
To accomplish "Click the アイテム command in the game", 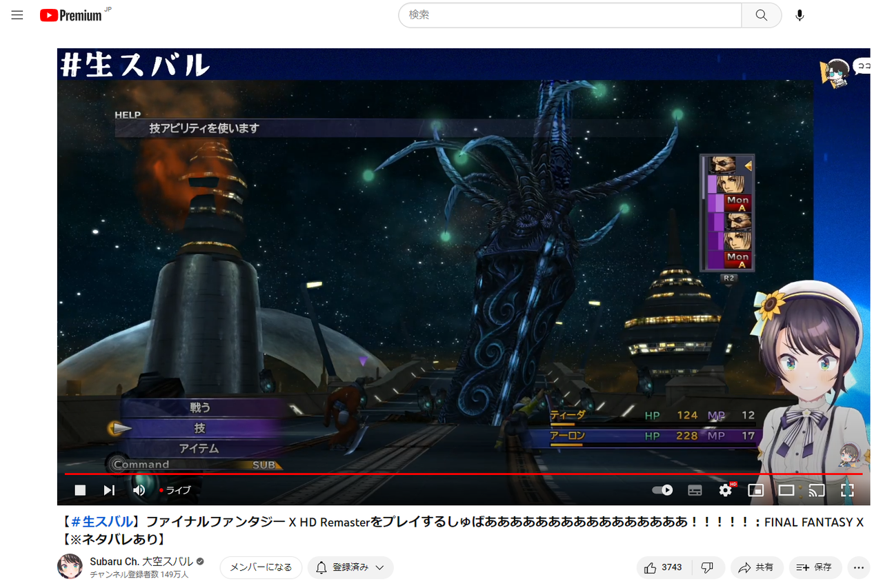I will coord(199,449).
